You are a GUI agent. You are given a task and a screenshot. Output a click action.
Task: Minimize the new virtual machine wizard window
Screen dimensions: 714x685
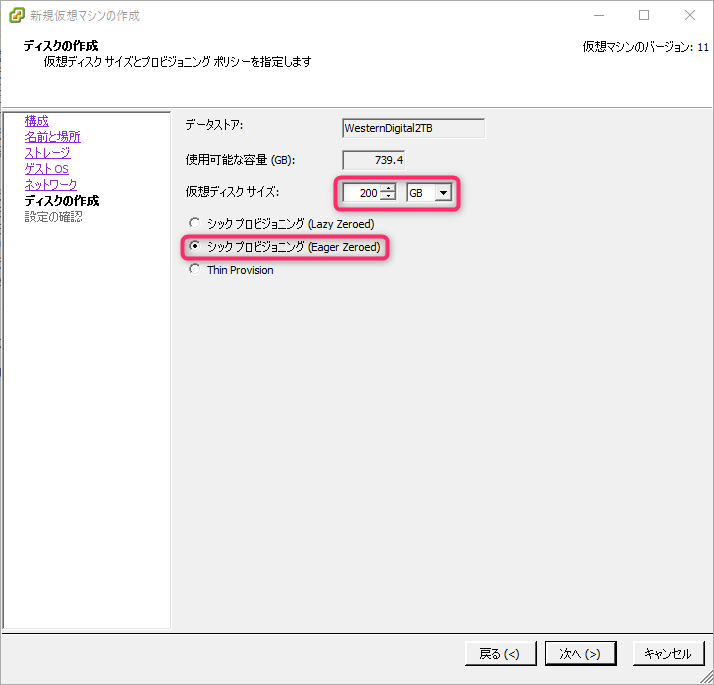(x=599, y=15)
